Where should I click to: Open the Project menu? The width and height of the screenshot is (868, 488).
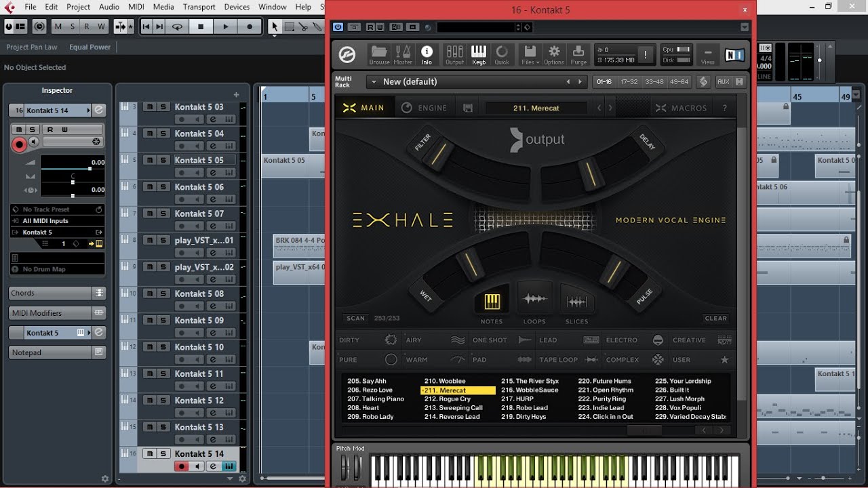[x=78, y=7]
